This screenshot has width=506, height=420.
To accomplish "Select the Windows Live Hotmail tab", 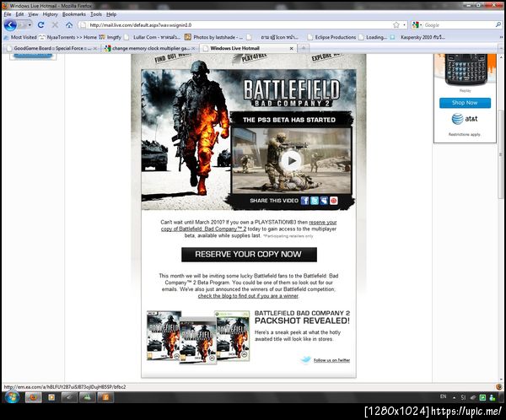I will pyautogui.click(x=249, y=48).
